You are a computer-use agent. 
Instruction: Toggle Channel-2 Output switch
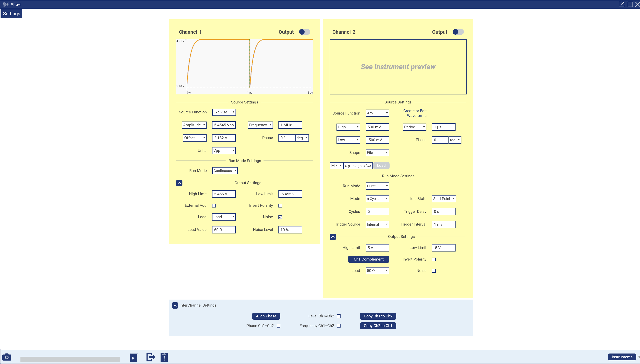coord(458,32)
